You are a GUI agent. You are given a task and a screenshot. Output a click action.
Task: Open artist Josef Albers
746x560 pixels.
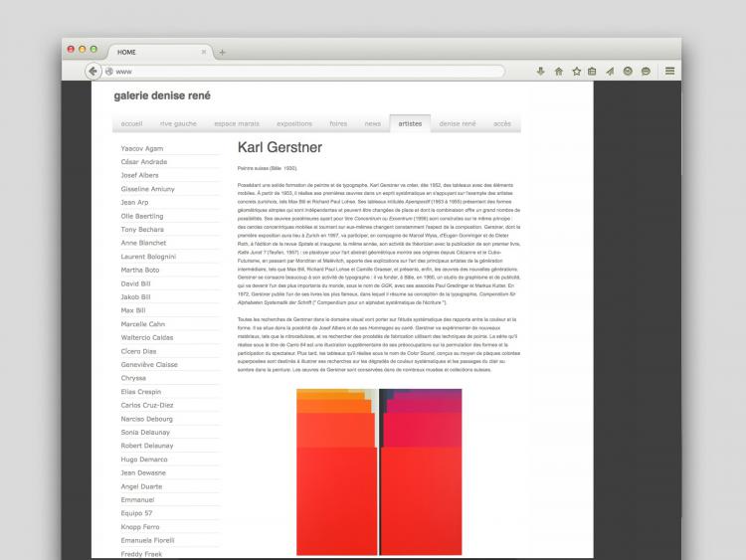click(x=139, y=175)
